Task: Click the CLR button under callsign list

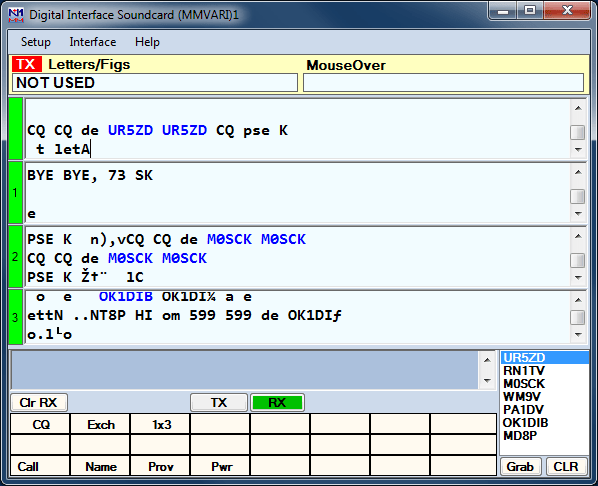Action: pyautogui.click(x=566, y=466)
